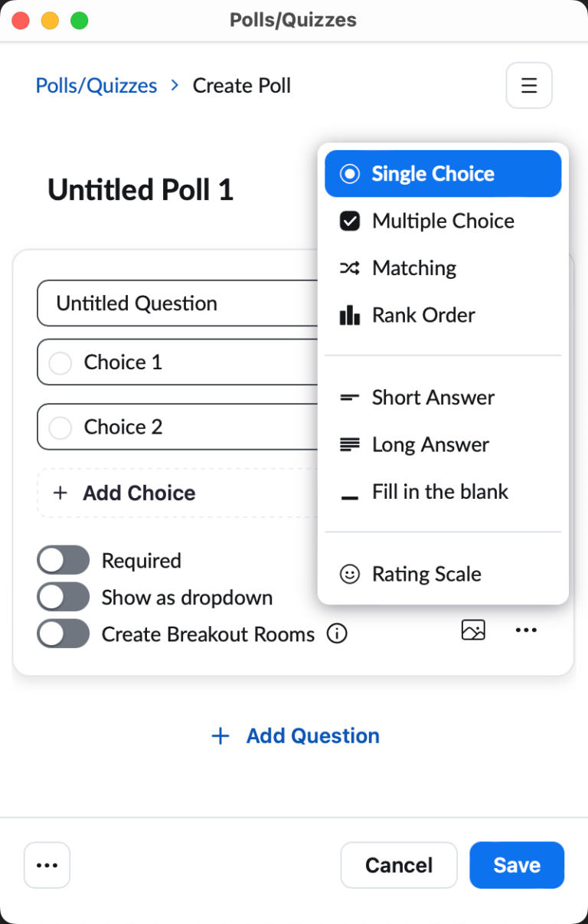
Task: Save the poll
Action: (517, 865)
